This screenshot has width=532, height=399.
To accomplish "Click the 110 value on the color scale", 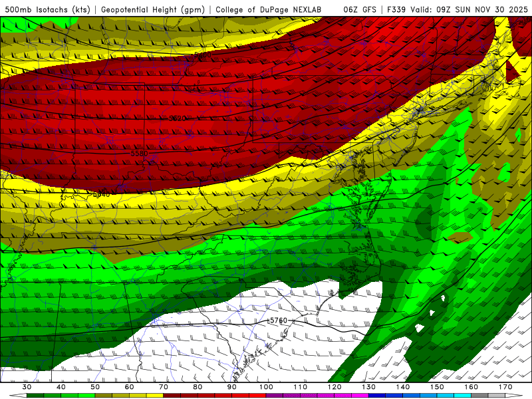I will [x=301, y=387].
